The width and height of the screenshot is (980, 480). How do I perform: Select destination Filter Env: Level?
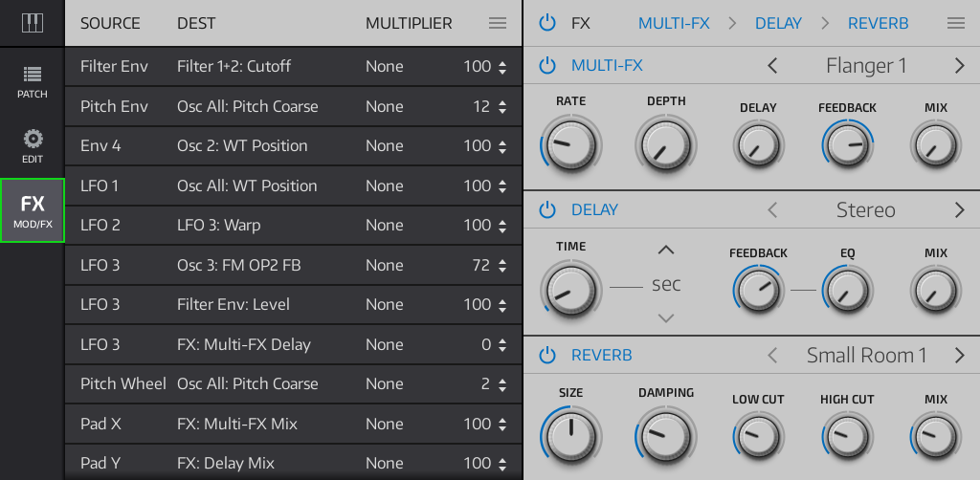tap(234, 304)
